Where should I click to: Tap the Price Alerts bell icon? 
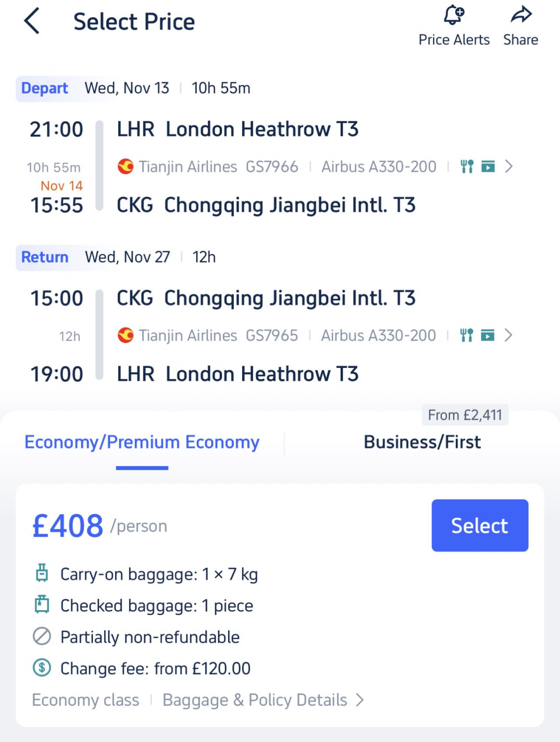454,15
